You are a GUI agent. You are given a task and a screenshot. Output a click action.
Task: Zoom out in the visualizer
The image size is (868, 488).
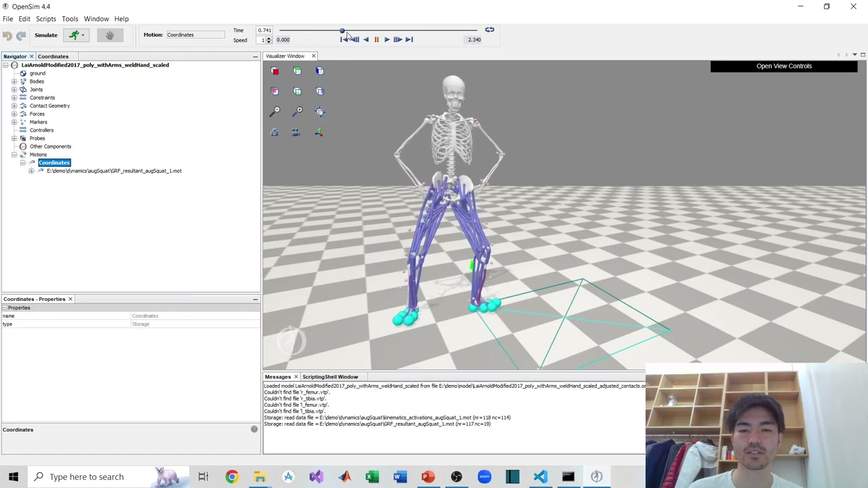coord(275,111)
